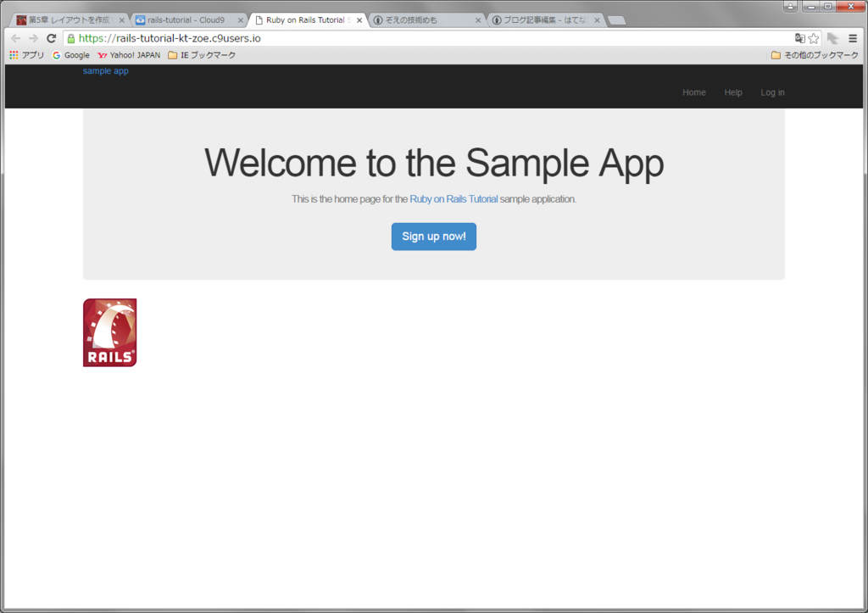868x613 pixels.
Task: Switch to the 第5章 レイアウトを作成 tab
Action: [x=70, y=20]
